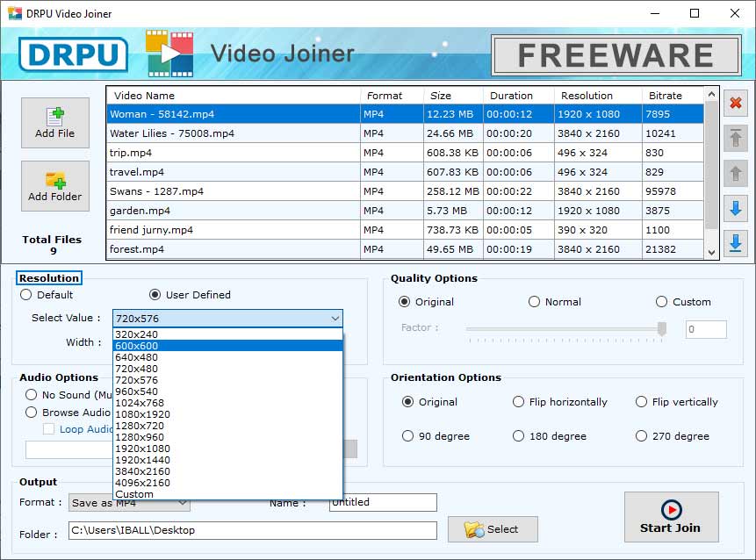Click the Factor value input box
This screenshot has width=756, height=560.
coord(706,330)
